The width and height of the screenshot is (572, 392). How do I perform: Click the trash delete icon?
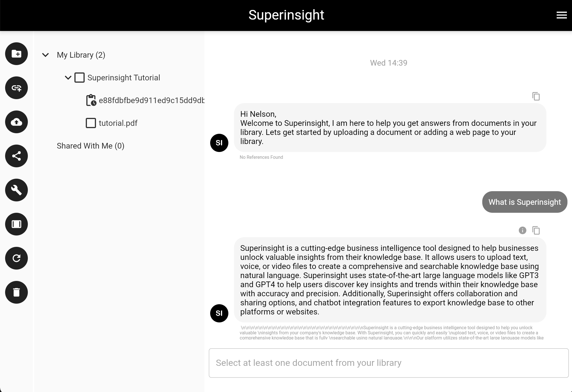tap(16, 292)
